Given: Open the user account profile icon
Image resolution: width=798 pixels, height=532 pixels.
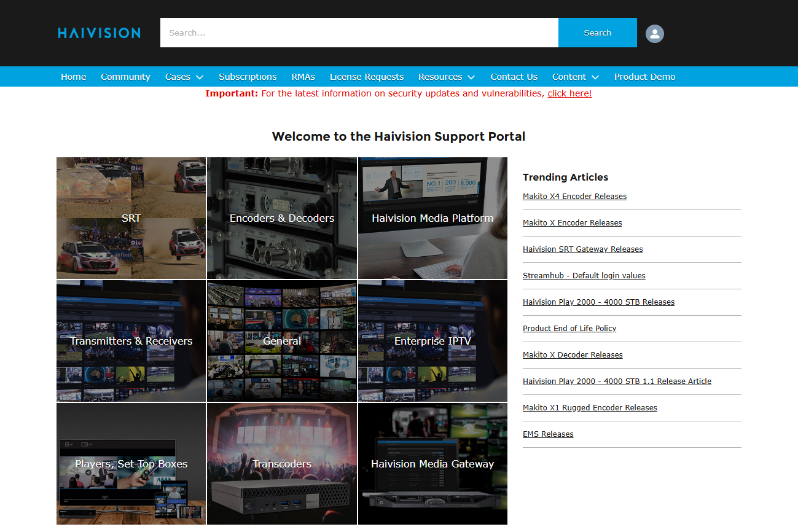Looking at the screenshot, I should [654, 34].
